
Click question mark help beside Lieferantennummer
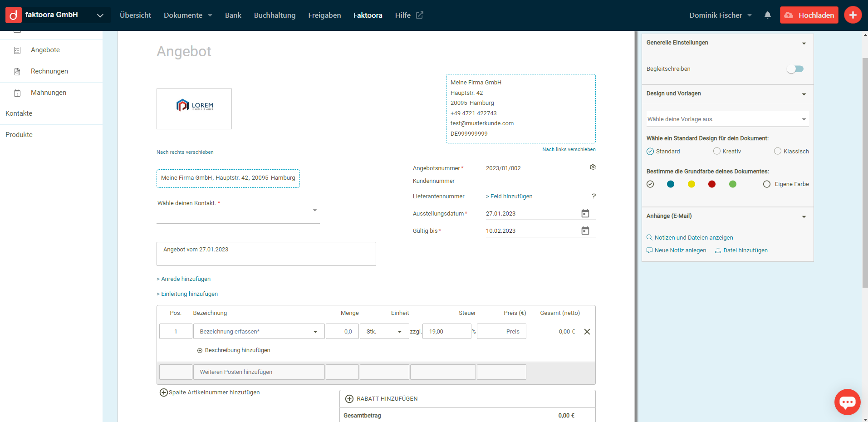[593, 196]
